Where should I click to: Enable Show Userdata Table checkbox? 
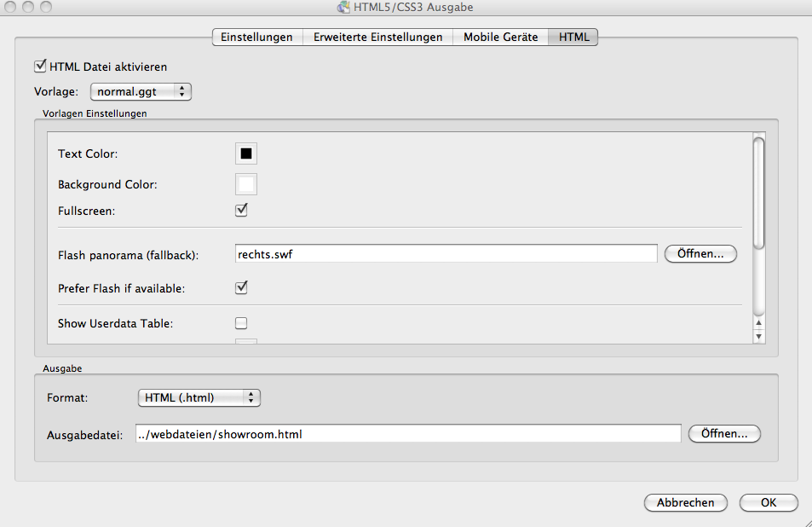241,323
